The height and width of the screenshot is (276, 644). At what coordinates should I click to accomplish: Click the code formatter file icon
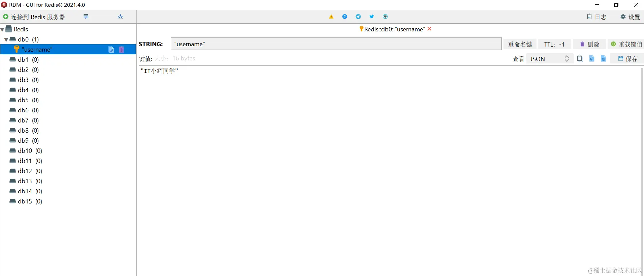[592, 58]
